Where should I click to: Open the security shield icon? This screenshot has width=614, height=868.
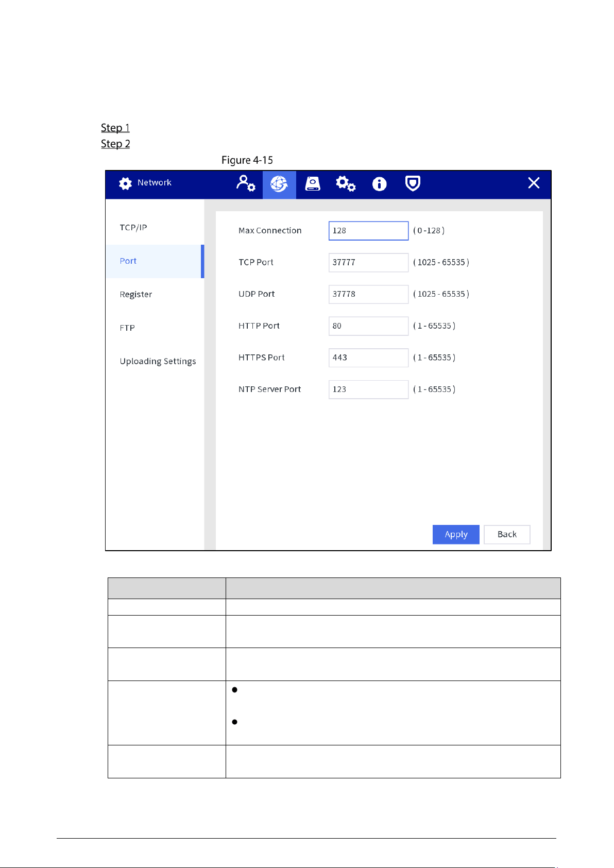[x=413, y=184]
